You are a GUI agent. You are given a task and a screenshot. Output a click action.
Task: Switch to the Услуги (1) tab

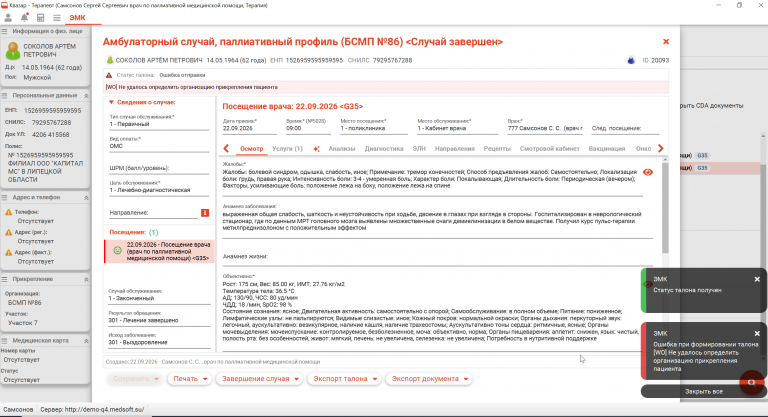coord(287,148)
